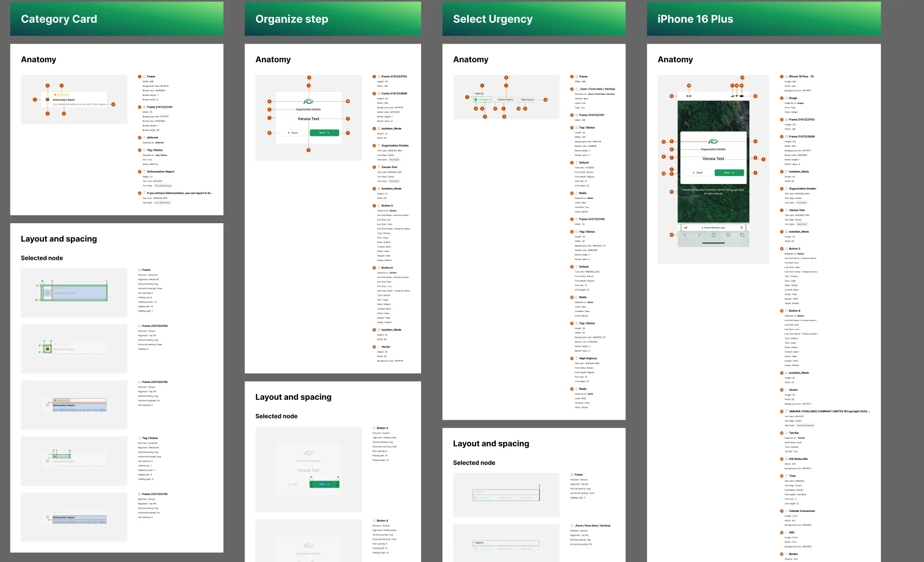Click the leaf logo in the Organize step Anatomy mockup
Image resolution: width=924 pixels, height=562 pixels.
coord(308,101)
